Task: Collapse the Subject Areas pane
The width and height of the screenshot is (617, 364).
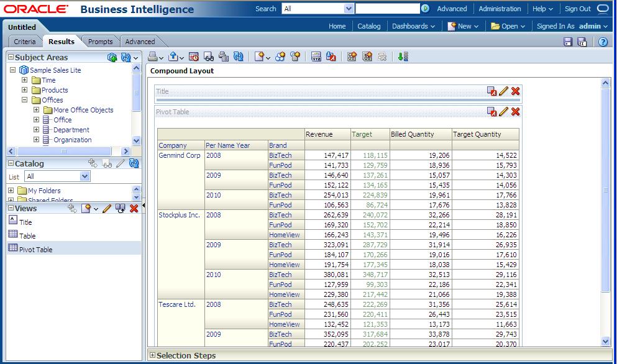Action: [11, 57]
